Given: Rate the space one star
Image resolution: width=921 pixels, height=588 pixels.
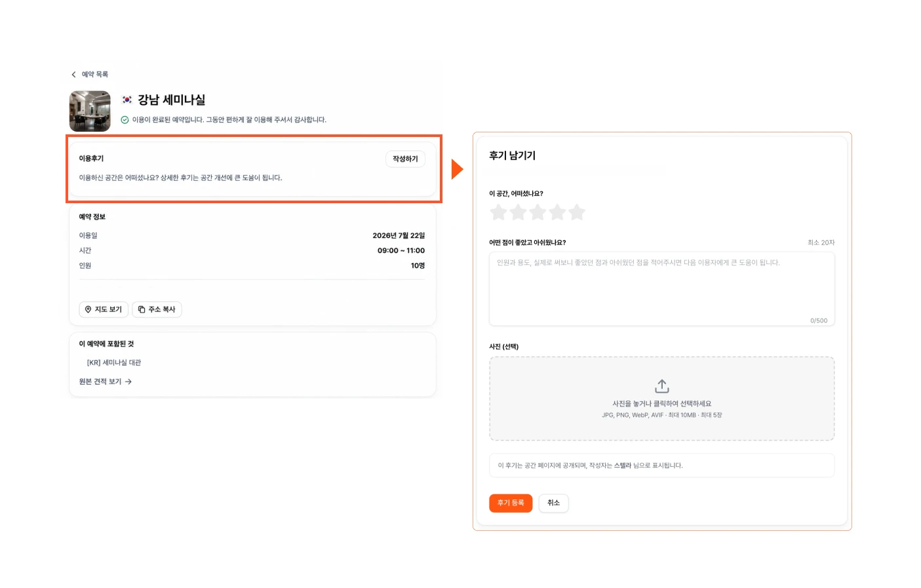Looking at the screenshot, I should pos(499,212).
